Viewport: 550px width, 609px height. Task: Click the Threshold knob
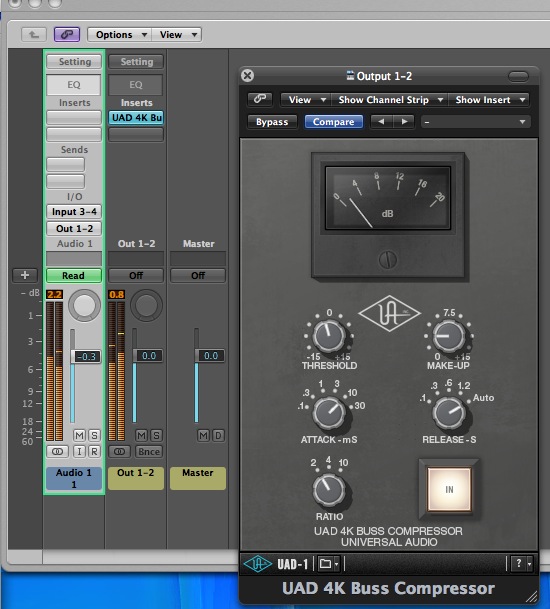click(x=329, y=336)
